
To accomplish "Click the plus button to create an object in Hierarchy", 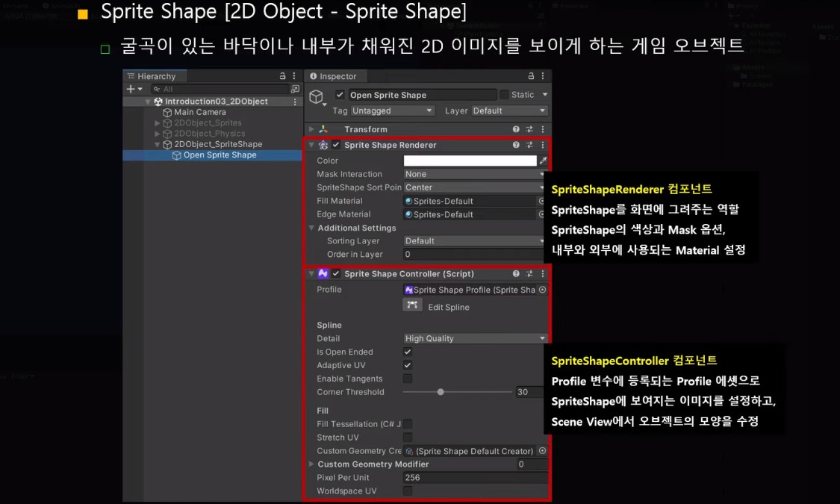I will click(x=131, y=89).
